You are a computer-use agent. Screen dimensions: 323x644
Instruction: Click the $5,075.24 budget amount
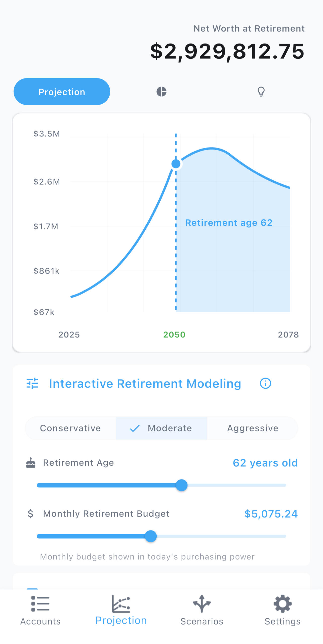[271, 514]
